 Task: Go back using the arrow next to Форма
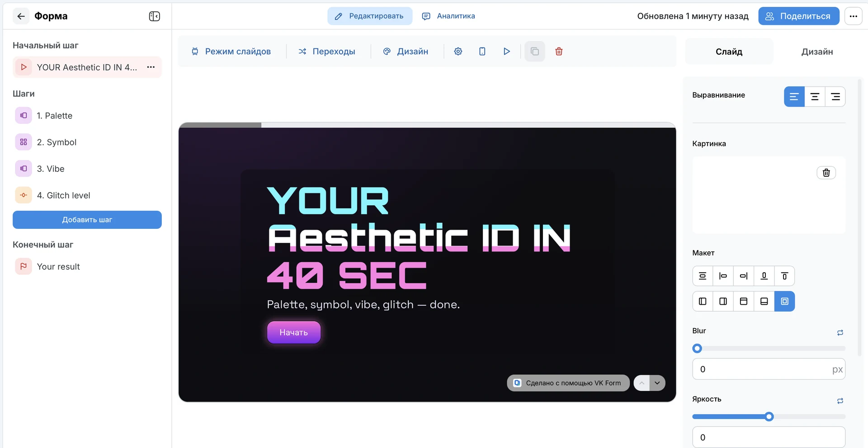coord(21,16)
